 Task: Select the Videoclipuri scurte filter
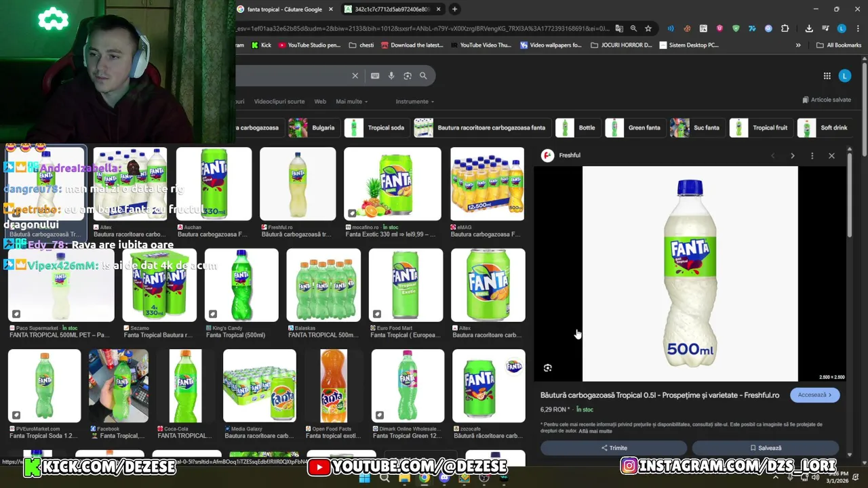point(279,102)
